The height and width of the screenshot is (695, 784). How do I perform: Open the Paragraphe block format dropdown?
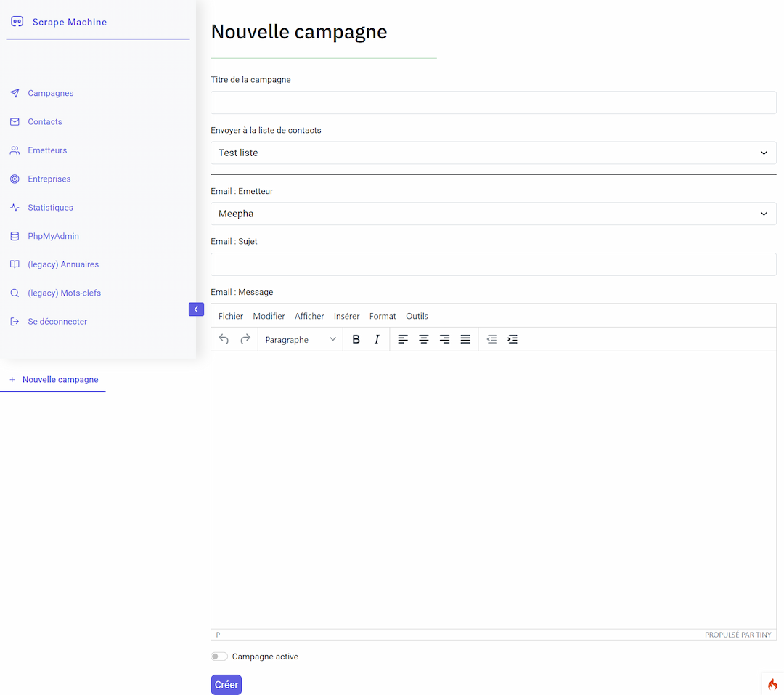(301, 339)
